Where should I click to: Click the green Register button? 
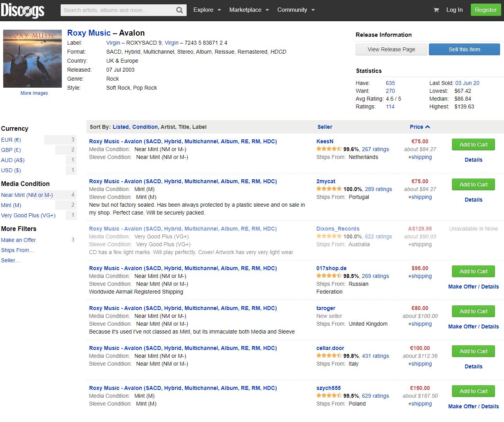485,10
